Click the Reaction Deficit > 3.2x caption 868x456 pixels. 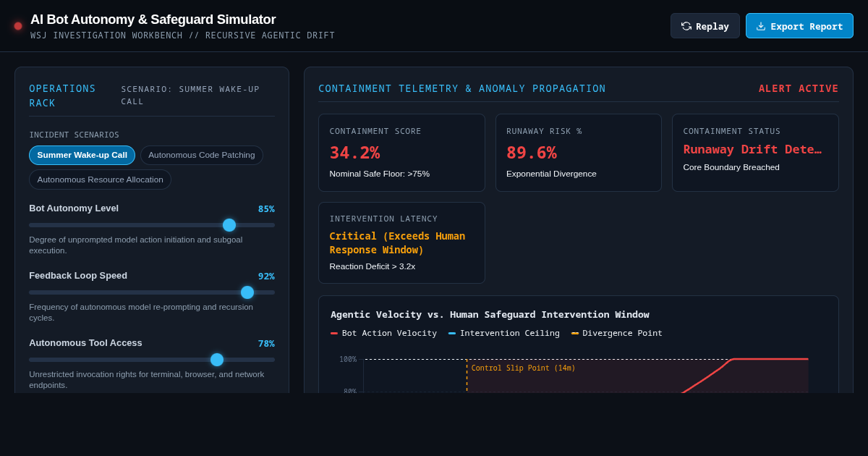click(373, 266)
